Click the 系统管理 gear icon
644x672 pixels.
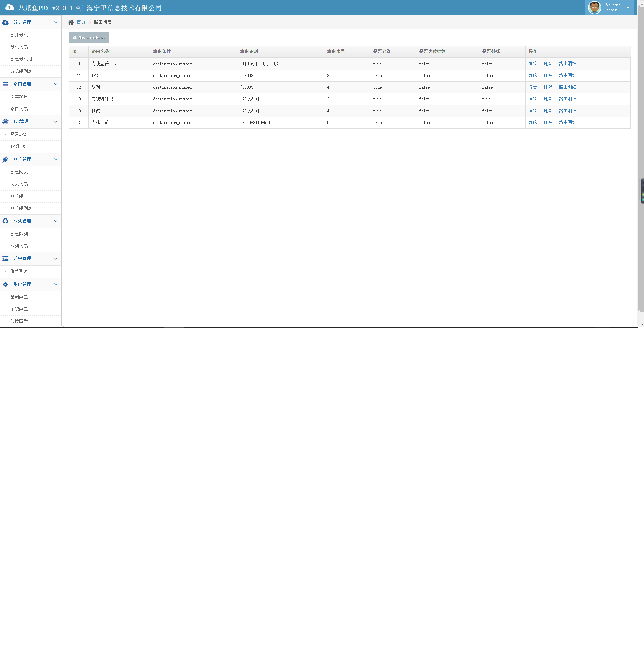tap(5, 284)
